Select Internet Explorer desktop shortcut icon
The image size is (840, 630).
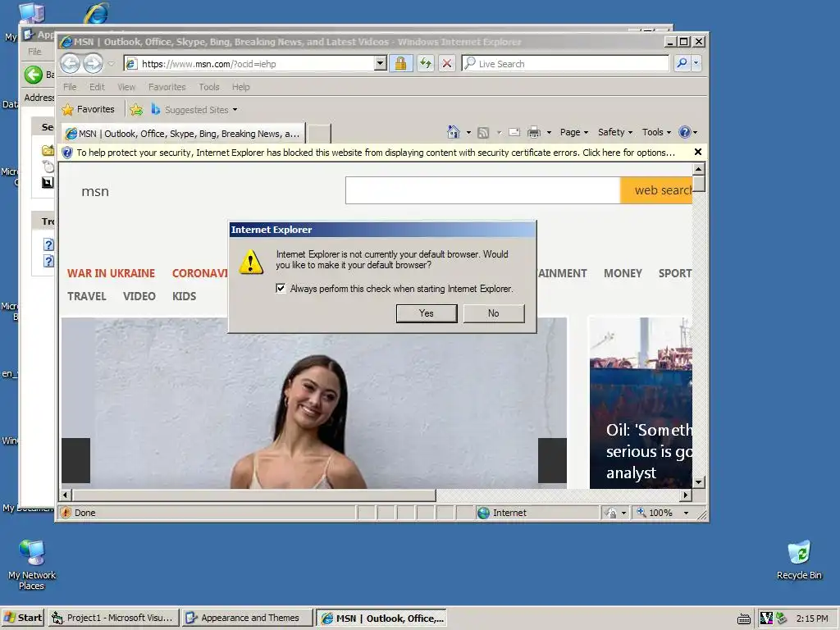click(97, 13)
